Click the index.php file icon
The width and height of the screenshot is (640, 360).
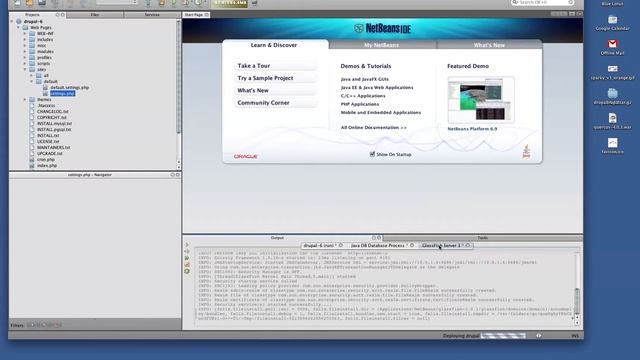[x=32, y=165]
